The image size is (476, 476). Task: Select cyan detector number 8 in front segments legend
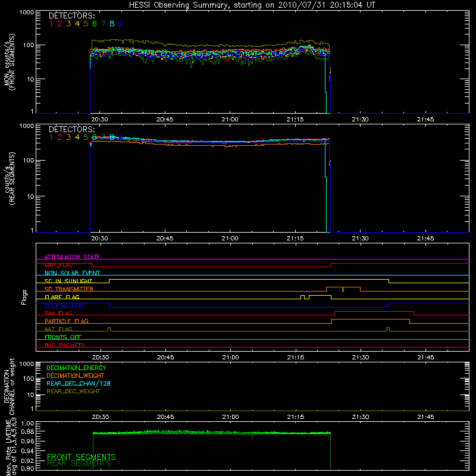point(112,24)
